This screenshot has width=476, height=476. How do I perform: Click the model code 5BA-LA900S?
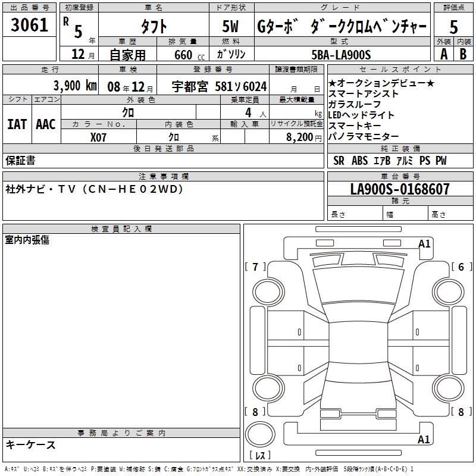click(x=341, y=55)
